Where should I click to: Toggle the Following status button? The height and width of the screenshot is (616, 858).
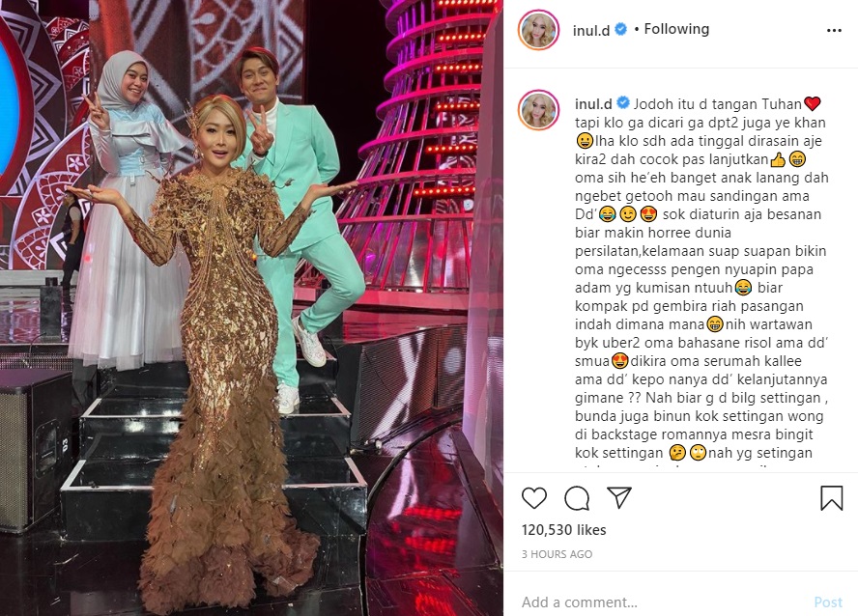pyautogui.click(x=676, y=29)
